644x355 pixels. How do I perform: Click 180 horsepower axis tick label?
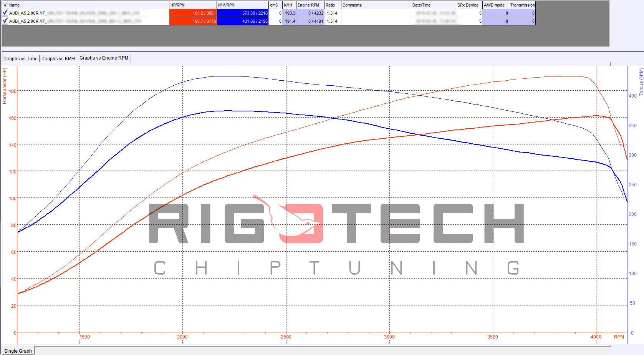tap(13, 91)
